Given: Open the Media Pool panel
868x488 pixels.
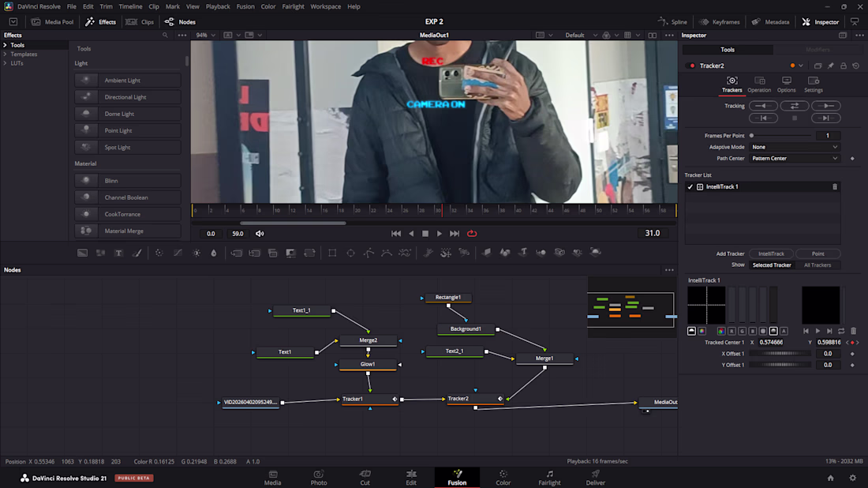Looking at the screenshot, I should pyautogui.click(x=53, y=22).
